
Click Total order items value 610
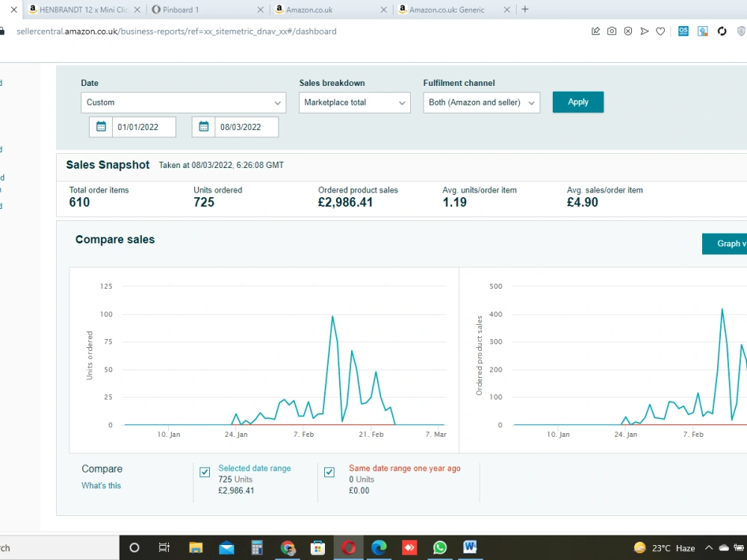coord(79,202)
